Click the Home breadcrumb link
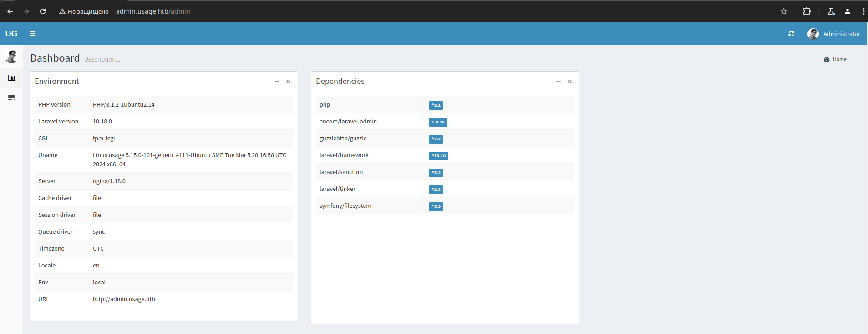This screenshot has width=868, height=334. click(839, 59)
